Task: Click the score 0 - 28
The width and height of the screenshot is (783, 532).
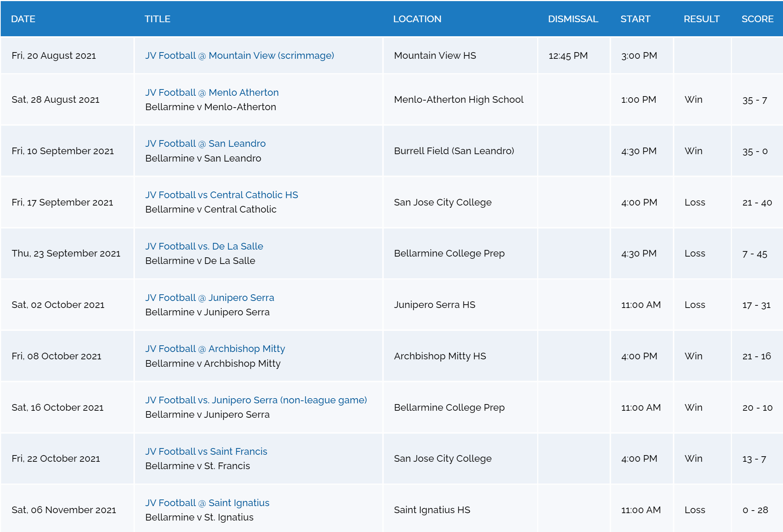Action: (755, 510)
